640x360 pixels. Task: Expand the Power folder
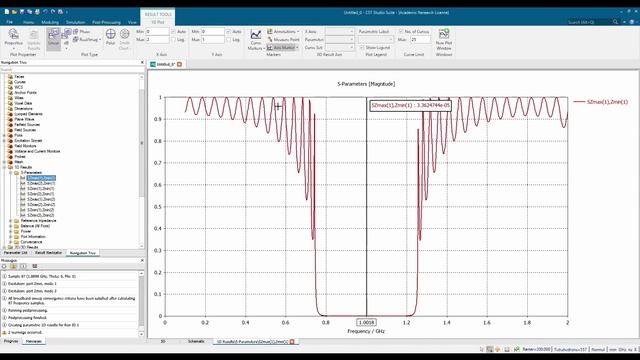11,231
